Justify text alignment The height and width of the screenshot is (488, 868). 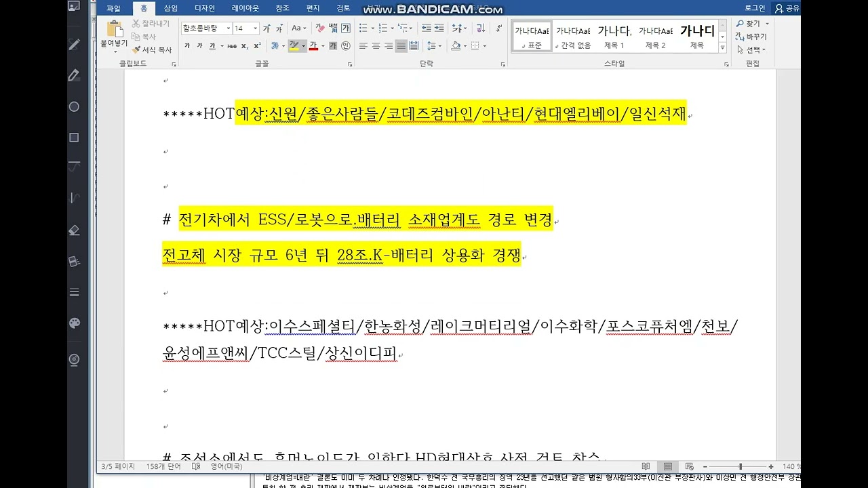[x=401, y=46]
